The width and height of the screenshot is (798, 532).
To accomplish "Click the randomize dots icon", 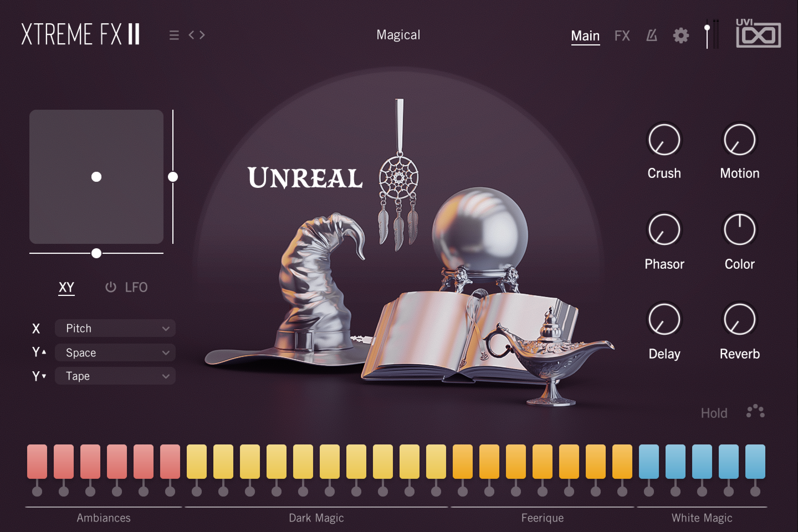I will 755,411.
